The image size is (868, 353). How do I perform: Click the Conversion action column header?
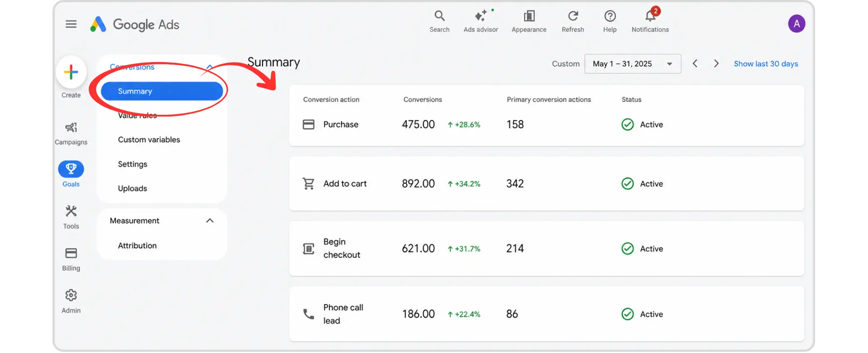(331, 99)
